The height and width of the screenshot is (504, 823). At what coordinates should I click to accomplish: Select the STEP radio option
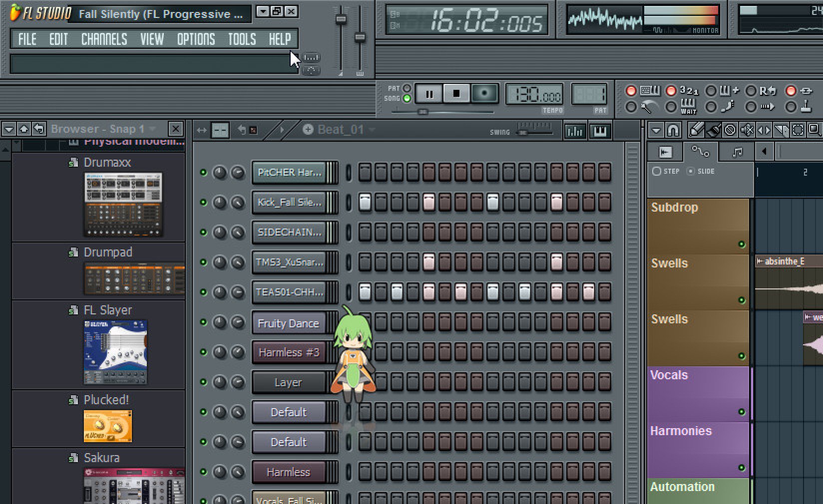click(x=657, y=171)
